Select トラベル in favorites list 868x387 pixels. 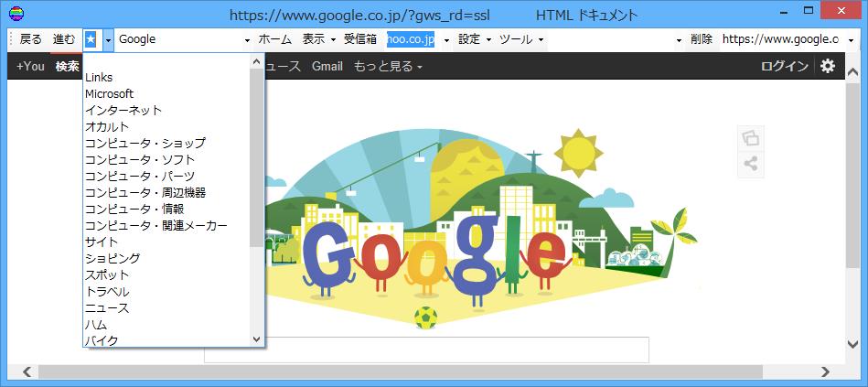107,291
